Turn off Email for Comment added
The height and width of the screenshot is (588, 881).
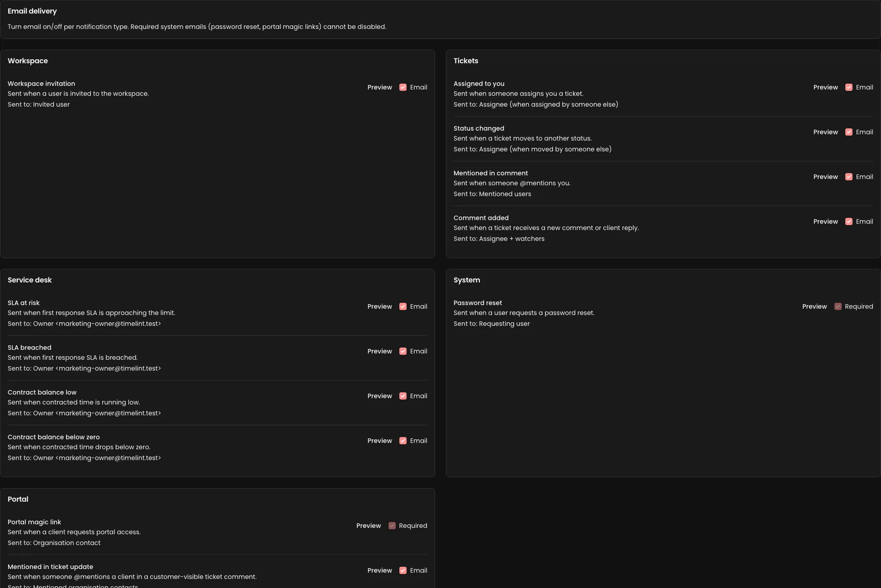tap(849, 221)
